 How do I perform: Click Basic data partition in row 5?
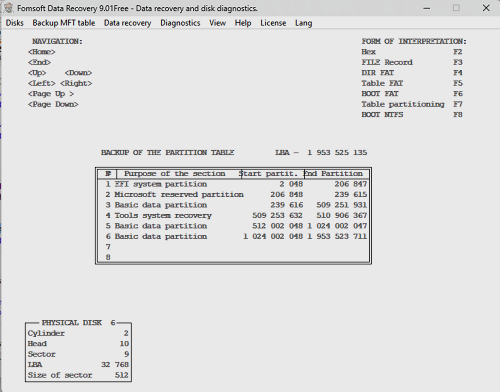(161, 226)
